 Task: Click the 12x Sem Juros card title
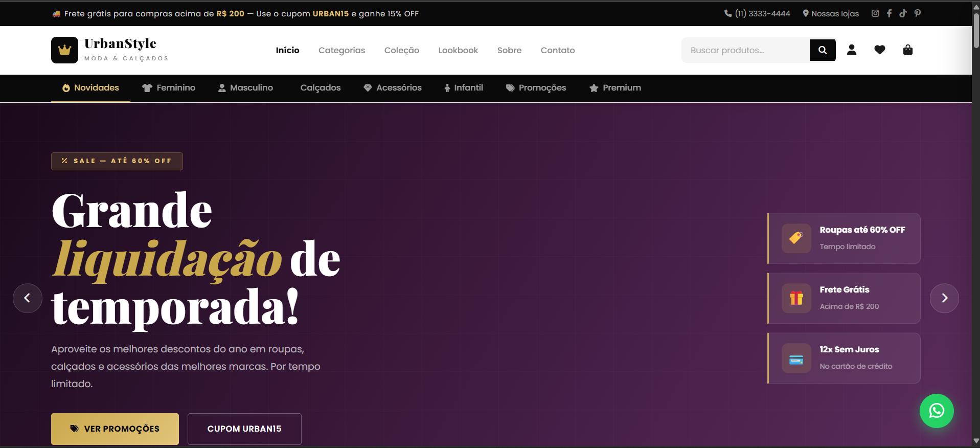pyautogui.click(x=850, y=349)
